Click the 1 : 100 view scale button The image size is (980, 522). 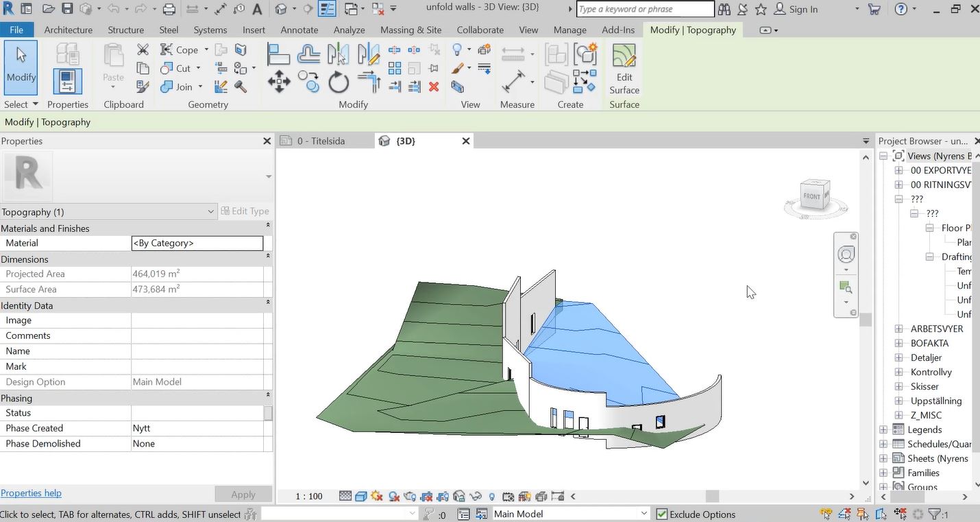click(309, 496)
